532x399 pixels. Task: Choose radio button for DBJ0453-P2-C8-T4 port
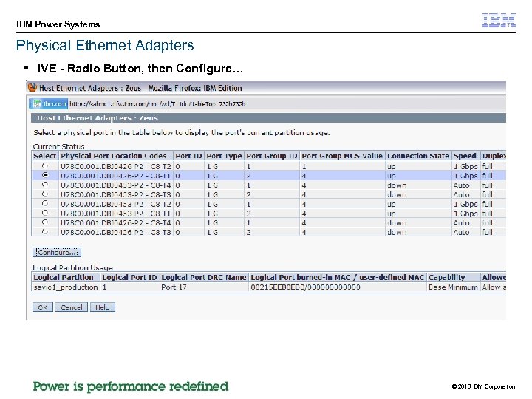pos(45,185)
